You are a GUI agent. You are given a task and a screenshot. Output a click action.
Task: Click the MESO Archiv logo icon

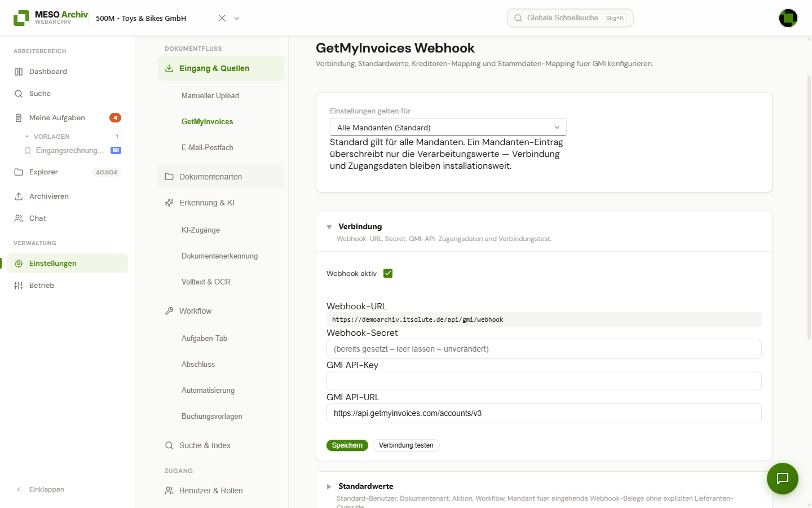(21, 18)
